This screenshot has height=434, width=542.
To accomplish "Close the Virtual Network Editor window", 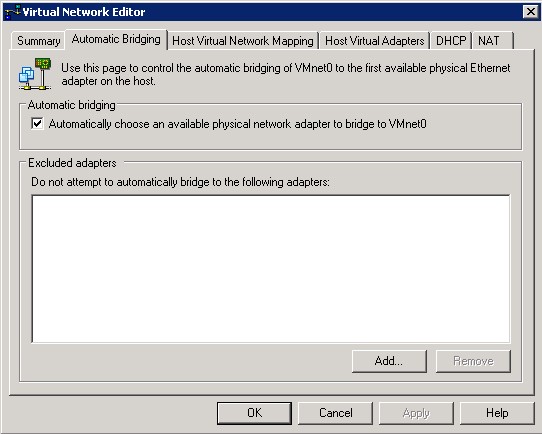I will pyautogui.click(x=531, y=12).
